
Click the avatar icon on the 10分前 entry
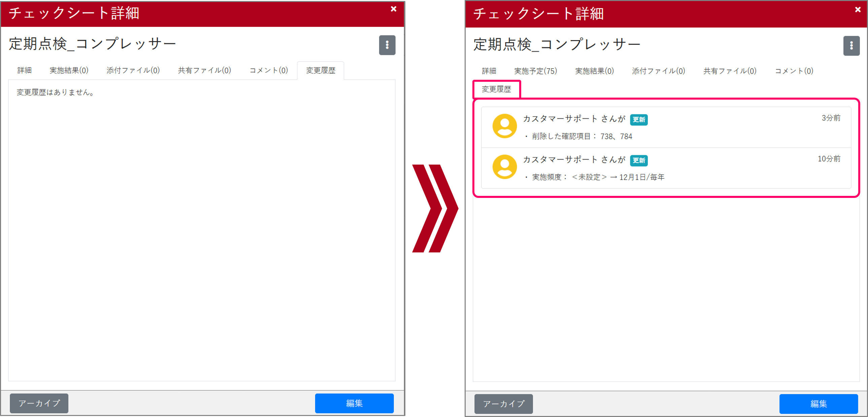pyautogui.click(x=505, y=167)
